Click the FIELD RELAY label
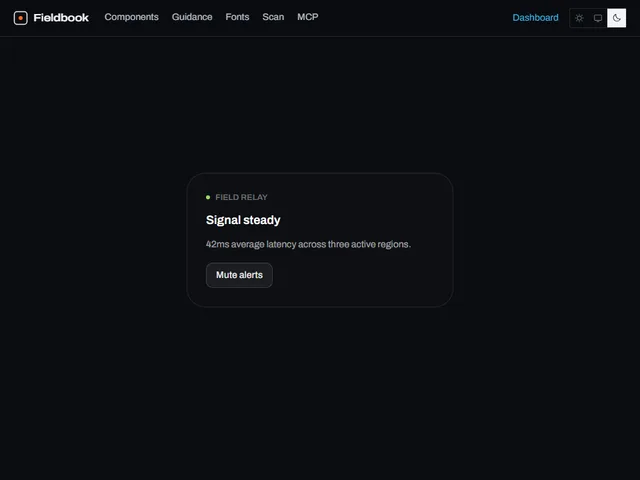640x480 pixels. pos(241,197)
